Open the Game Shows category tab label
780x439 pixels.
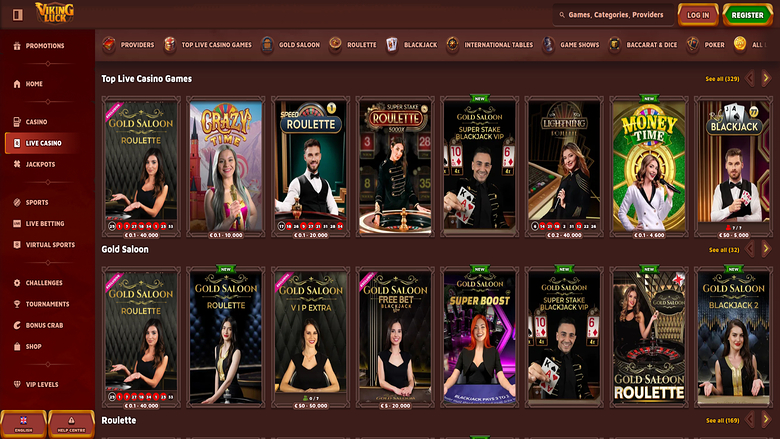580,45
